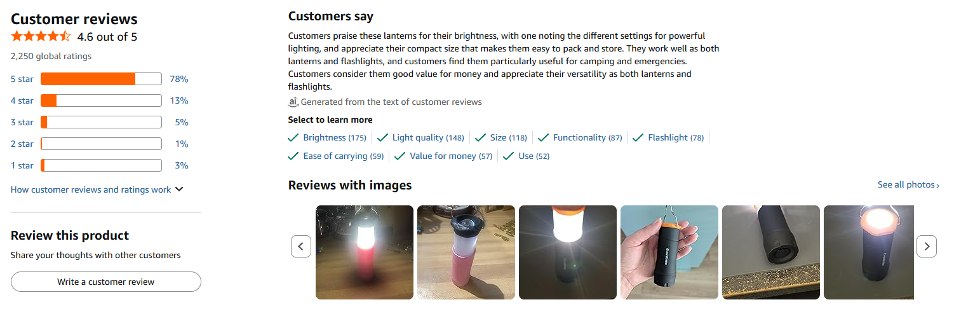Filter reviews by 1 star
980x309 pixels.
pos(22,165)
